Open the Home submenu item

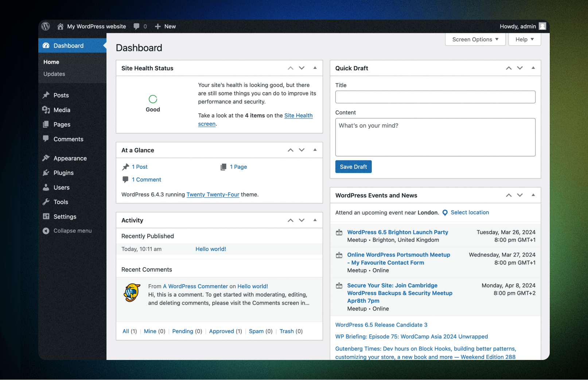[51, 62]
